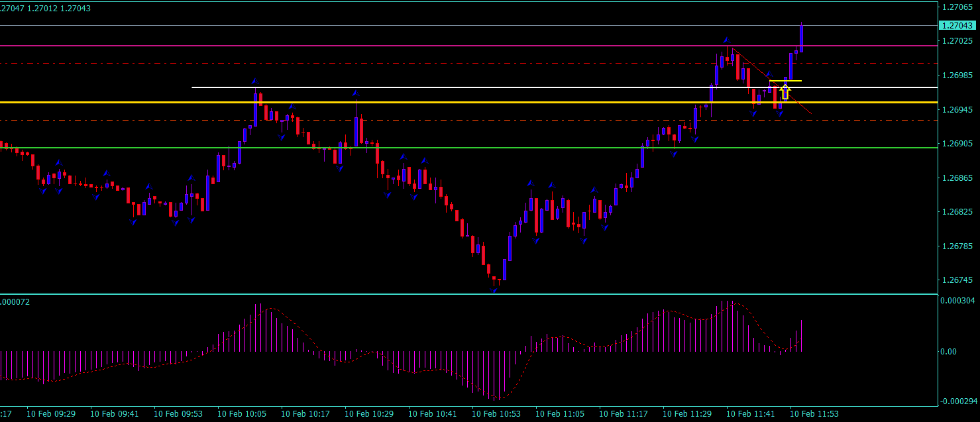Select the short yellow line above the arrow
The image size is (980, 422).
pos(785,81)
